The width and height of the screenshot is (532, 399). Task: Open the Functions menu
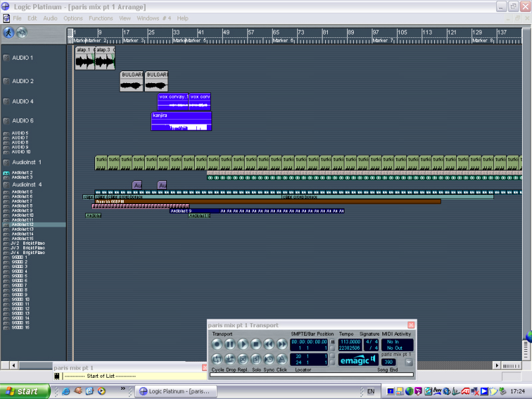point(100,18)
